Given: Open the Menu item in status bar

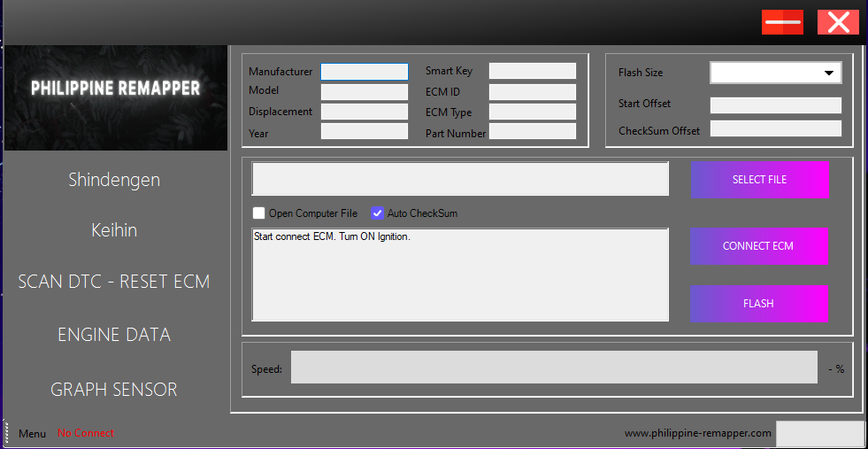Looking at the screenshot, I should (x=32, y=434).
